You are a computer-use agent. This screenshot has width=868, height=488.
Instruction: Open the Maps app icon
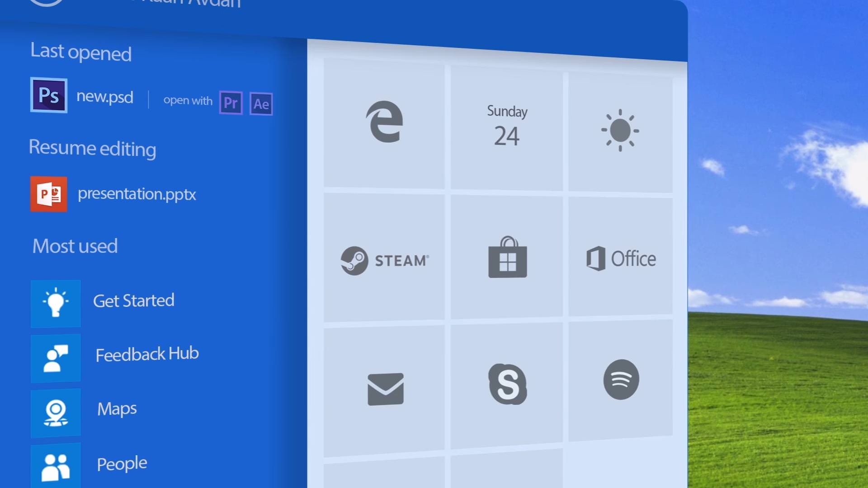[x=55, y=413]
